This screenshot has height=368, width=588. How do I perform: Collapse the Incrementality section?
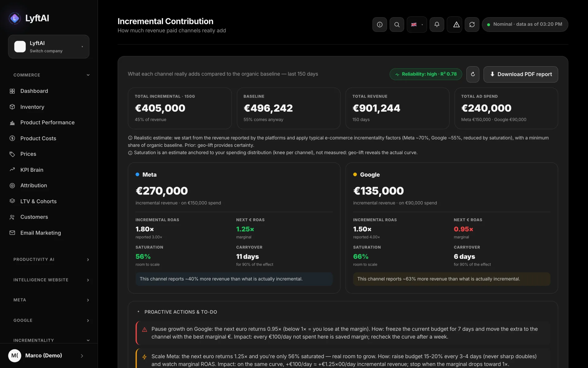[x=51, y=340]
